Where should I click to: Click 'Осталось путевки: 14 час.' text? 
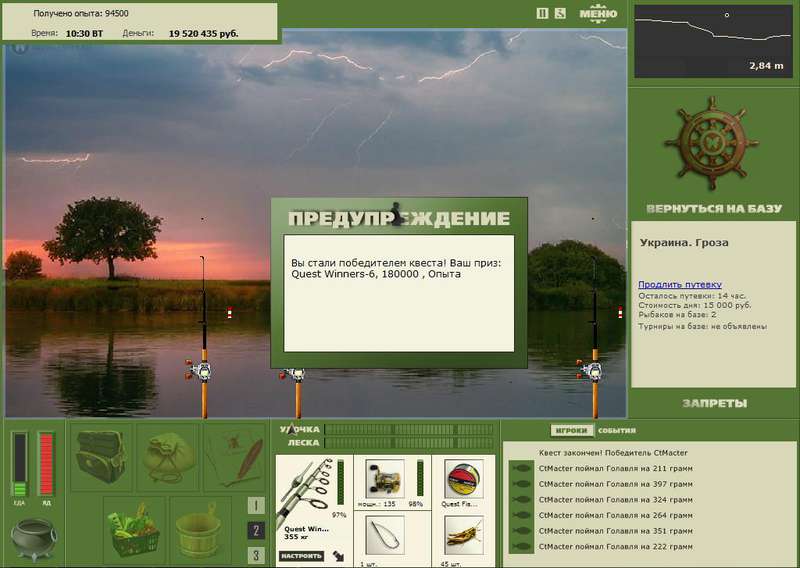692,296
